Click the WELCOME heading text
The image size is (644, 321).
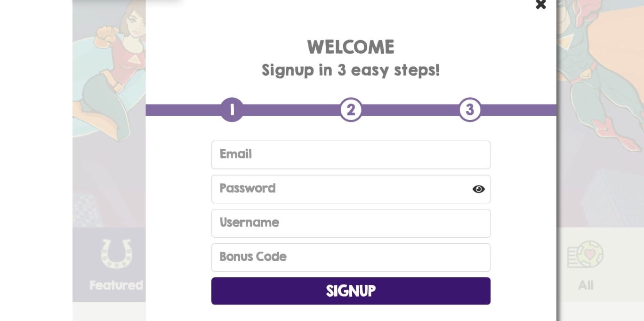pos(351,47)
